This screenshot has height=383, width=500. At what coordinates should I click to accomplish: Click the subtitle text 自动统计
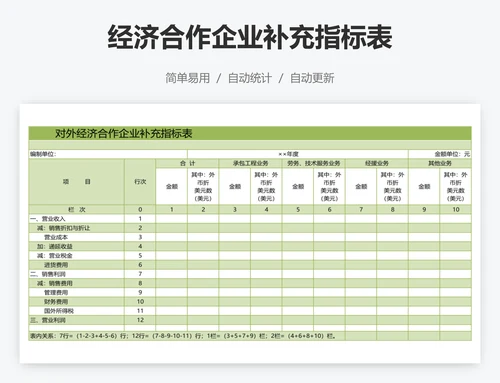(x=250, y=78)
